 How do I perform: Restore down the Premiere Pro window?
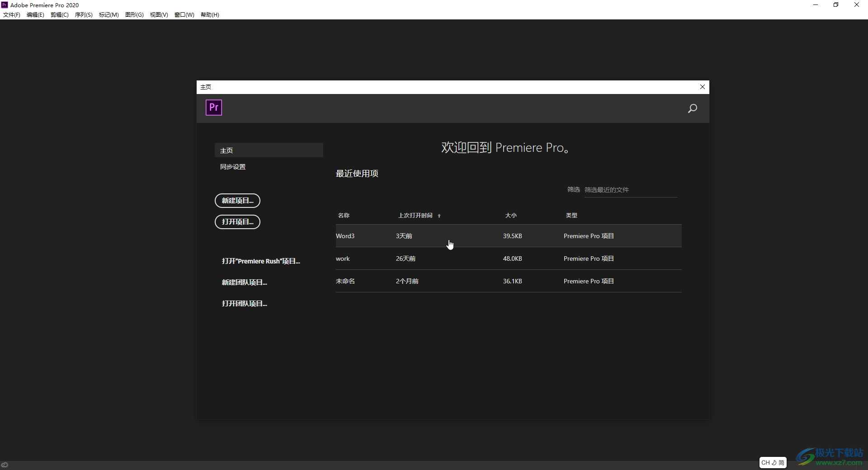pos(836,5)
